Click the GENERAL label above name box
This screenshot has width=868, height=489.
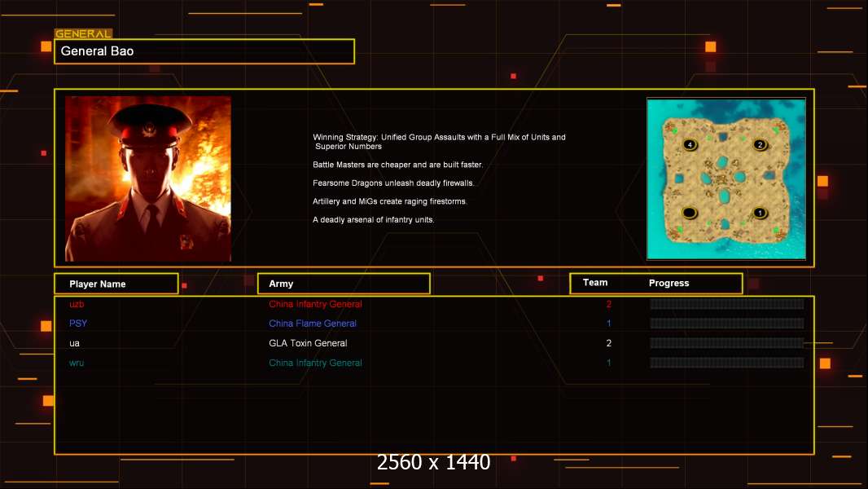(x=83, y=33)
